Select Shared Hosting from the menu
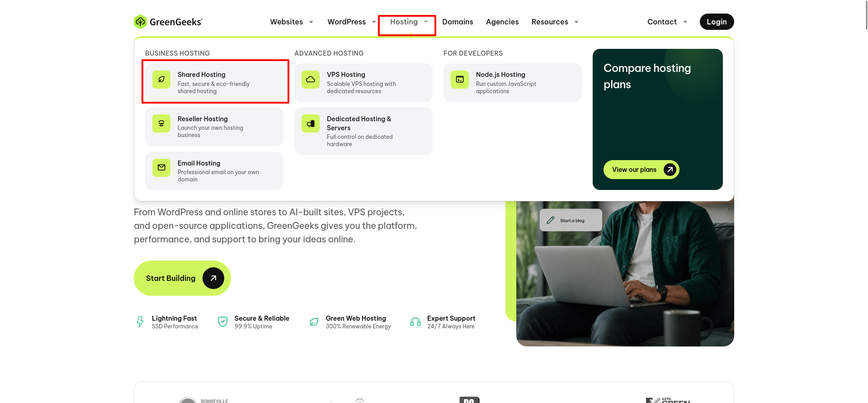 coord(214,82)
